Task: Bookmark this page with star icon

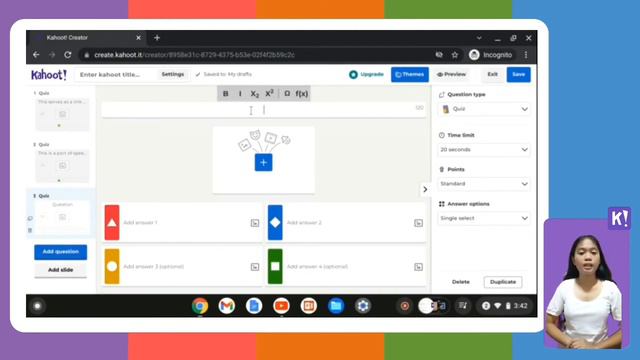Action: click(x=455, y=55)
